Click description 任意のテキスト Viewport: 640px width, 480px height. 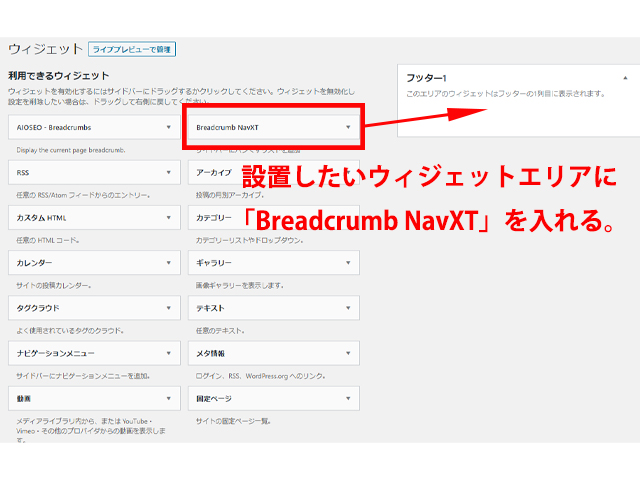(220, 331)
